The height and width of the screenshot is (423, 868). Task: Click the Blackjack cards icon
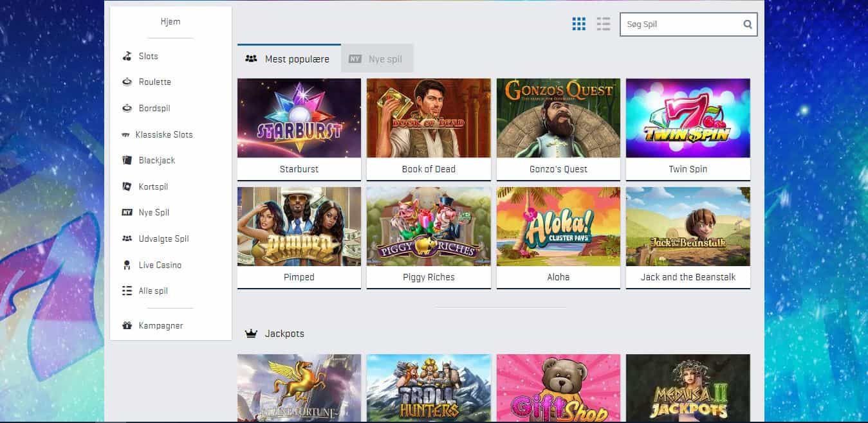(127, 160)
